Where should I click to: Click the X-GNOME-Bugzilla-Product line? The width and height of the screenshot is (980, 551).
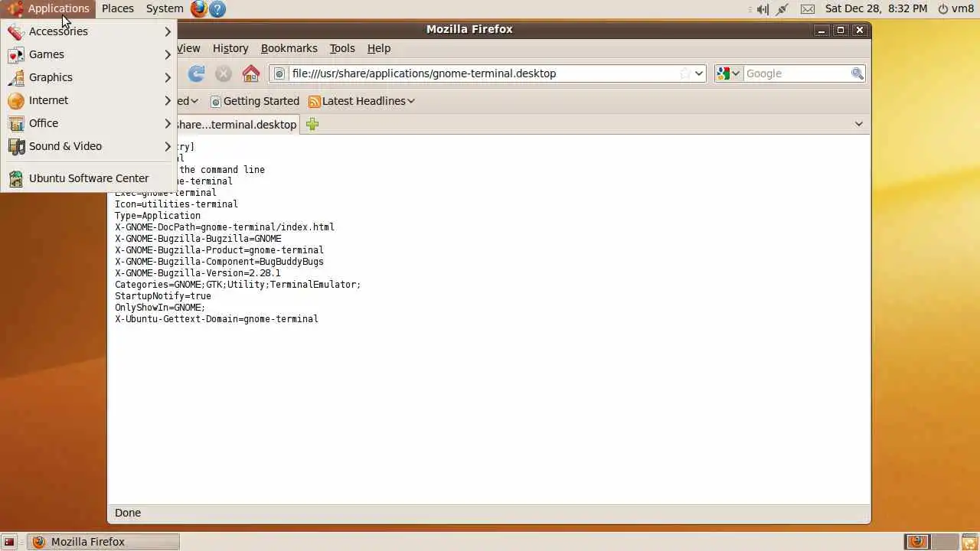[x=219, y=250]
